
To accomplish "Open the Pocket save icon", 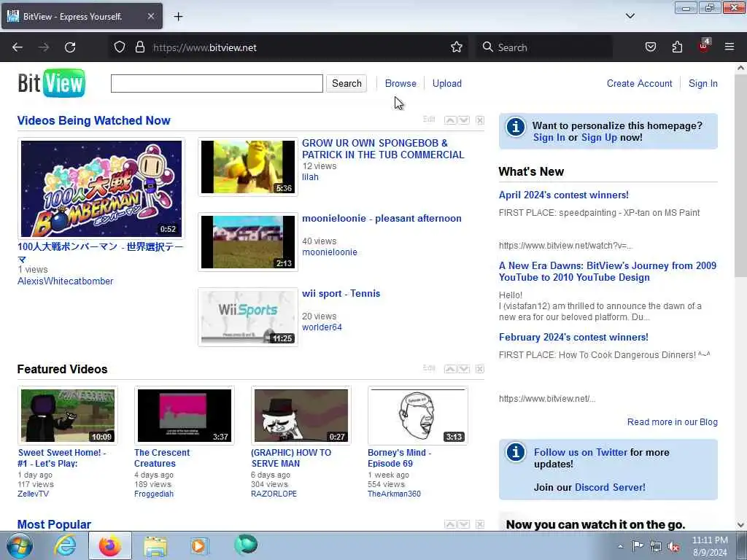I will (x=650, y=47).
